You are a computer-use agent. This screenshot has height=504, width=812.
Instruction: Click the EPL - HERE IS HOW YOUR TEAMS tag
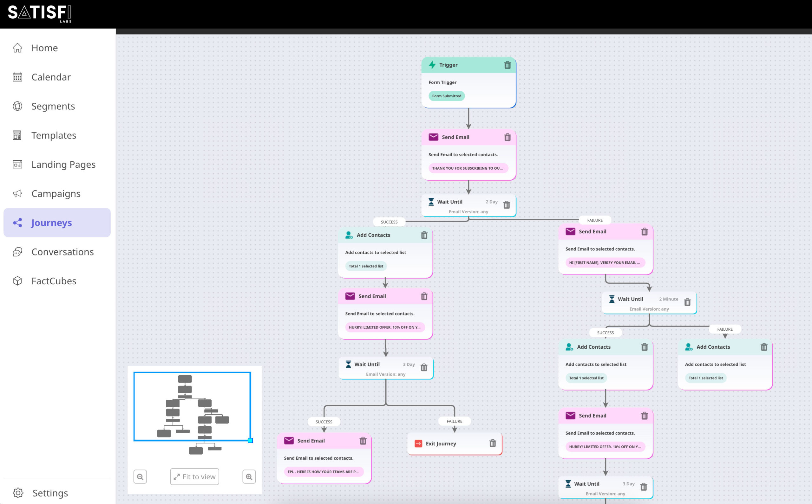pos(324,472)
